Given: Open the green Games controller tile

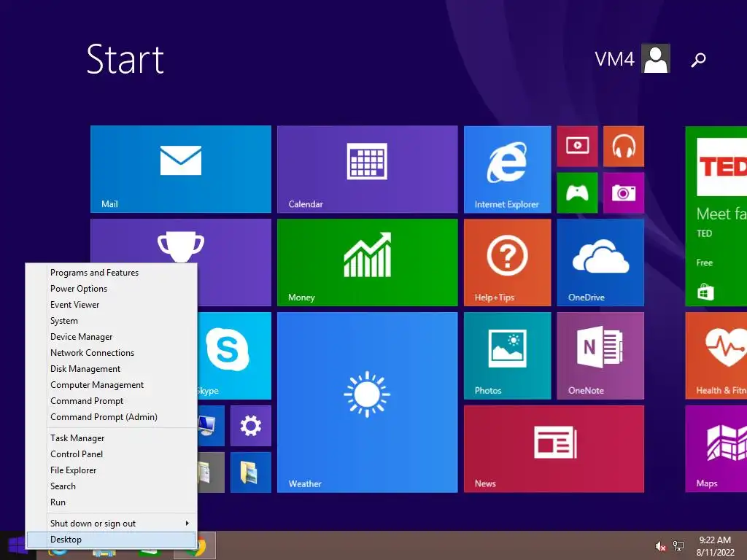Looking at the screenshot, I should coord(577,192).
